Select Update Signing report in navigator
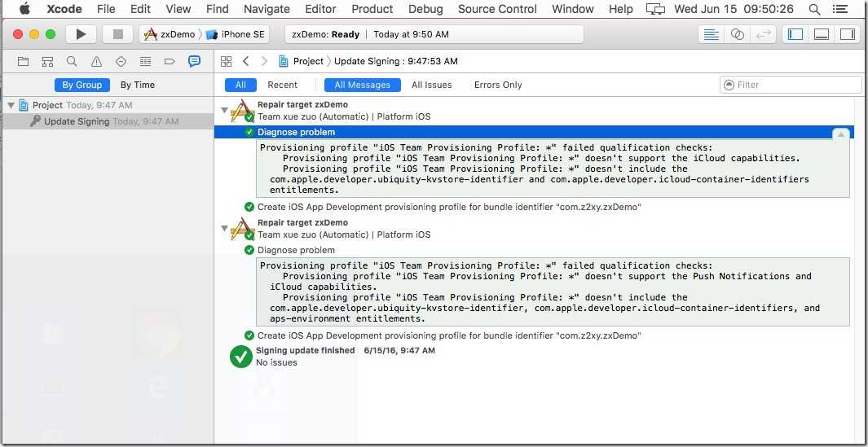This screenshot has width=868, height=447. 107,121
